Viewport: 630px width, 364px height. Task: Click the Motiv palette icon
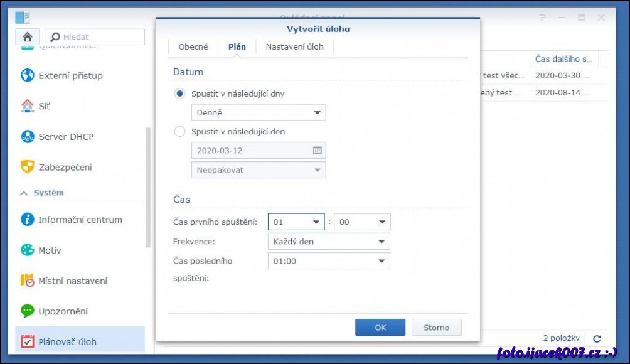point(28,250)
